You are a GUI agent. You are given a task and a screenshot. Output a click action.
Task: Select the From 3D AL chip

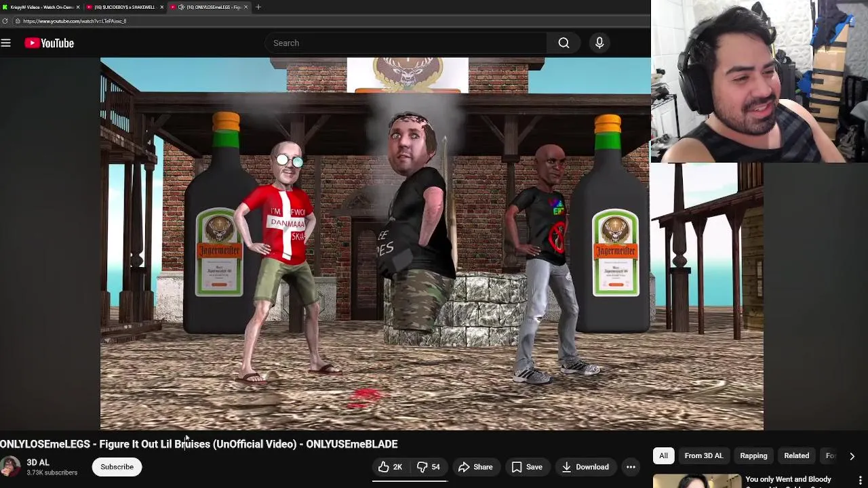(x=703, y=456)
